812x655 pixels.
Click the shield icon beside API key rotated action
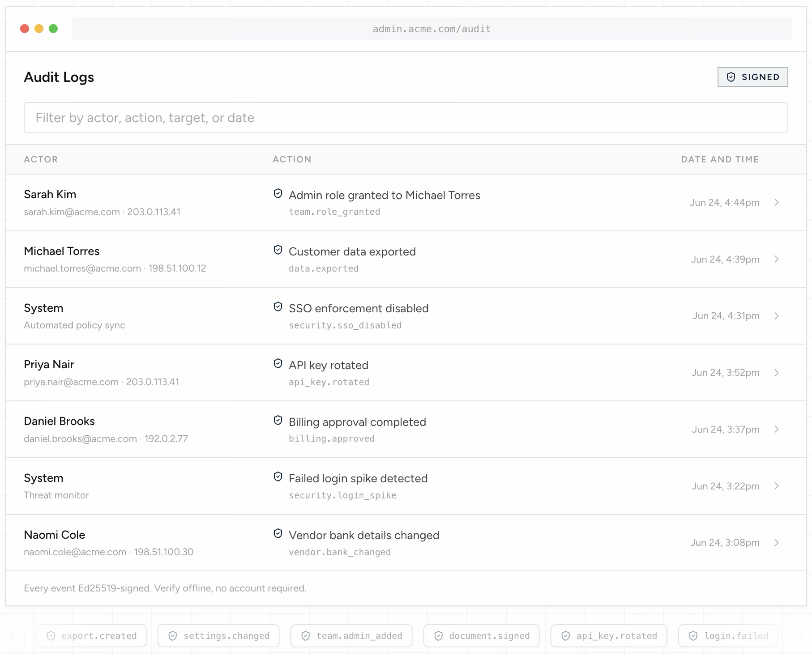[x=278, y=363]
